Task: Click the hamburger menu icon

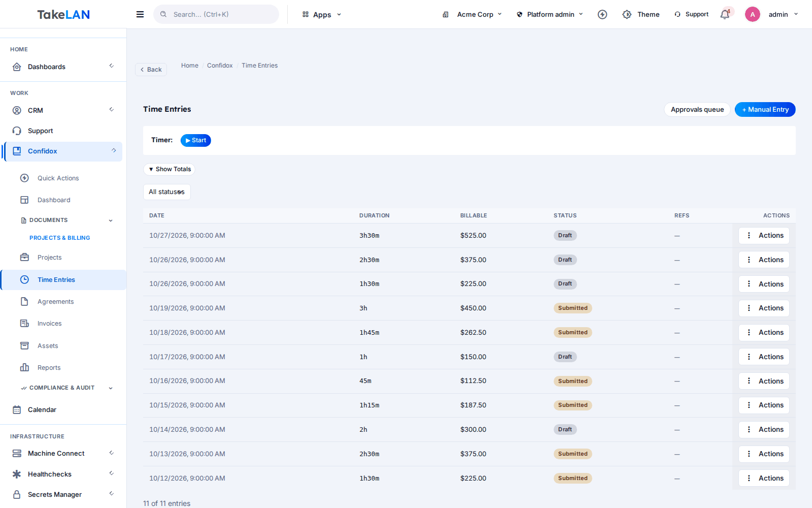Action: [140, 14]
